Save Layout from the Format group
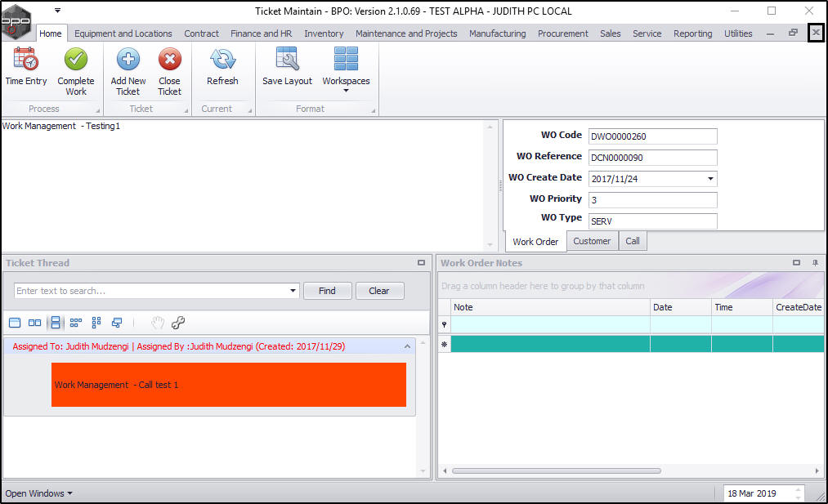 [287, 66]
